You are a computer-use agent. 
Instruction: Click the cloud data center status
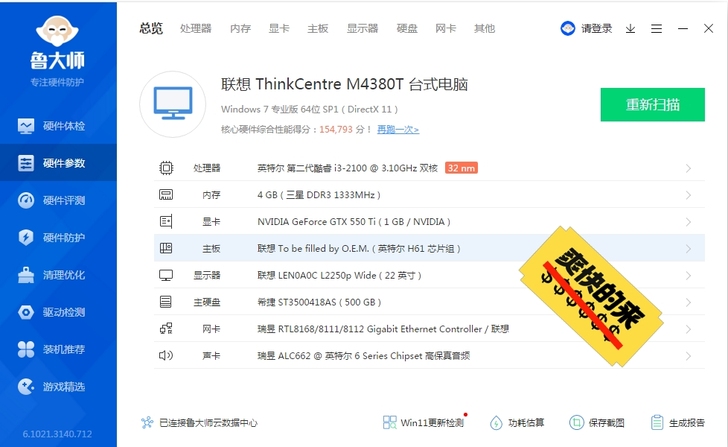click(199, 422)
